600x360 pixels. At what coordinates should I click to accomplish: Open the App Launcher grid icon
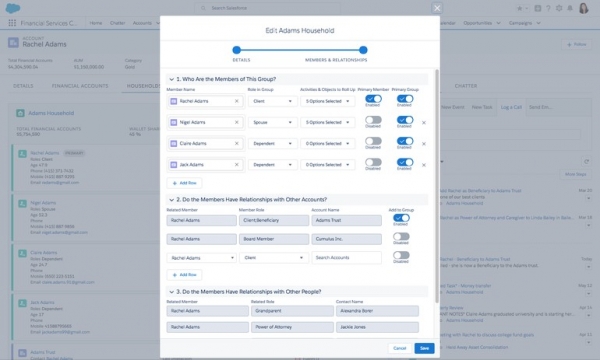[x=12, y=23]
